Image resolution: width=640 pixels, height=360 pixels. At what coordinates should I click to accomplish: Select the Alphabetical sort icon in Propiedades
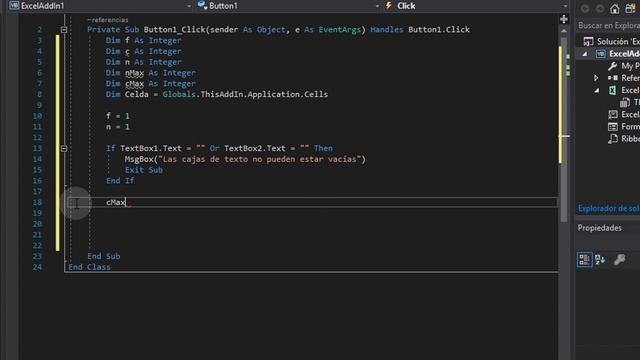(600, 260)
